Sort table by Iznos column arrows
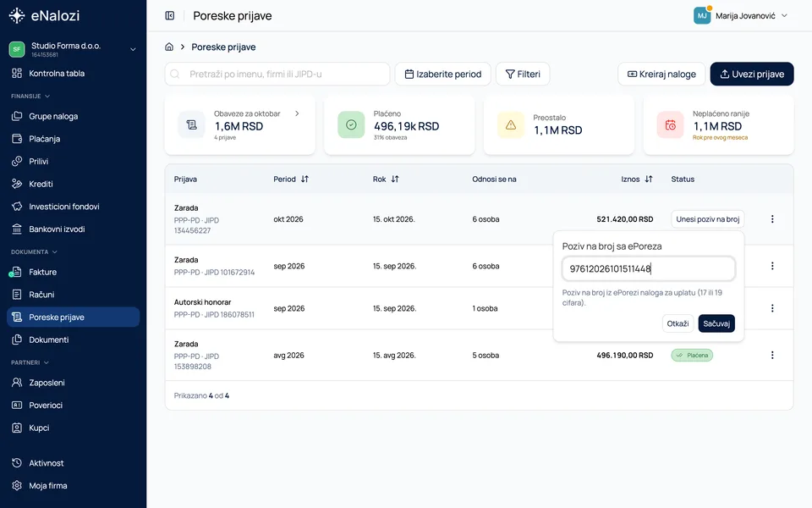 tap(649, 179)
